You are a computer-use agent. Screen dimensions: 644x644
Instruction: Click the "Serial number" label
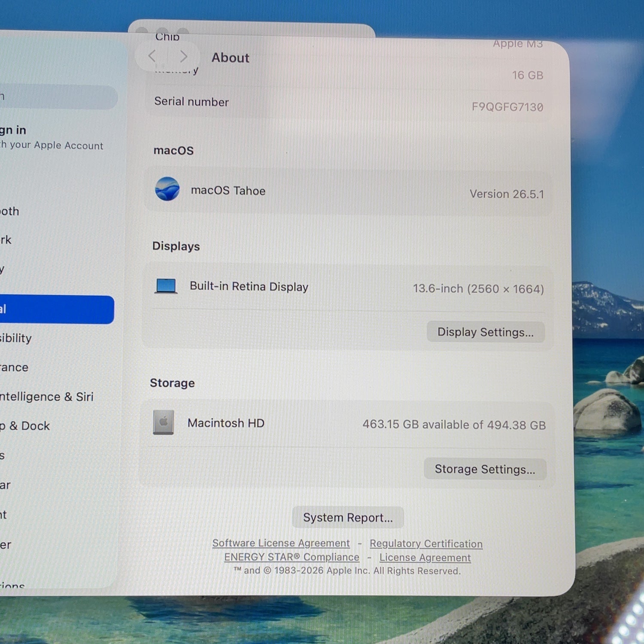coord(191,101)
